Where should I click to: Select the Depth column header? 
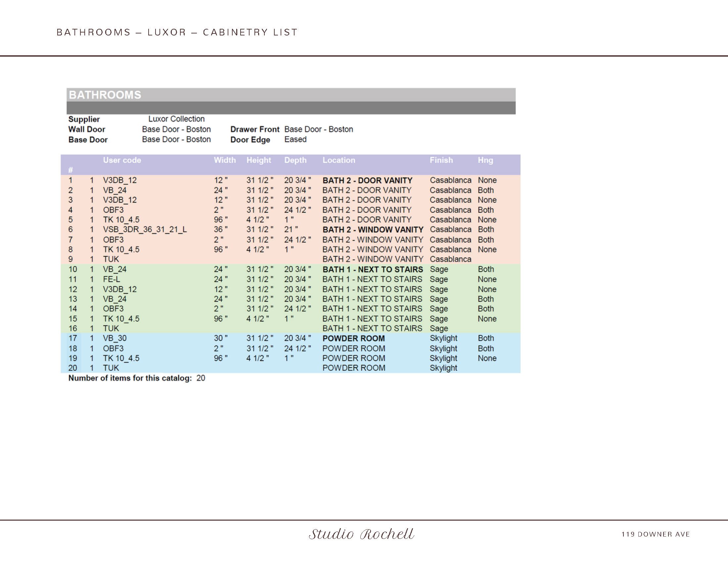[x=295, y=160]
